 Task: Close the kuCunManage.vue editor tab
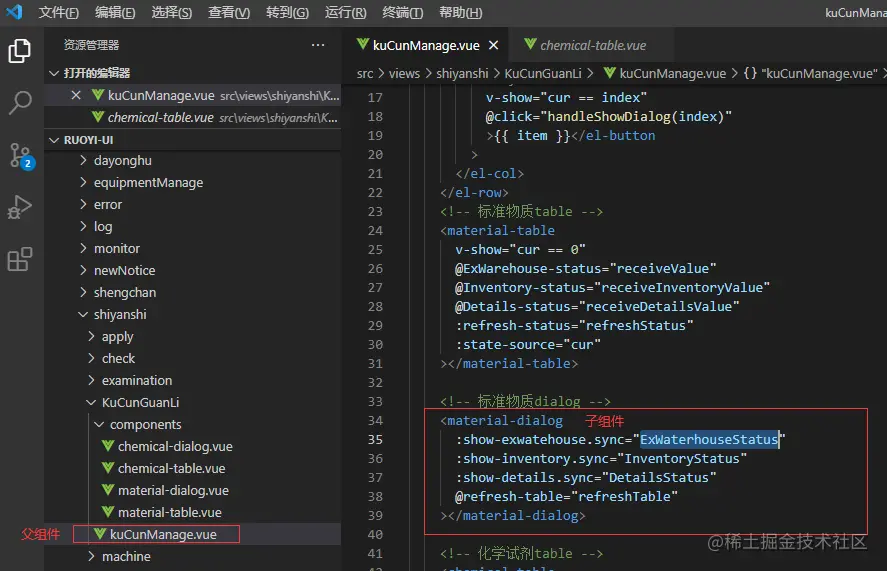pos(493,45)
